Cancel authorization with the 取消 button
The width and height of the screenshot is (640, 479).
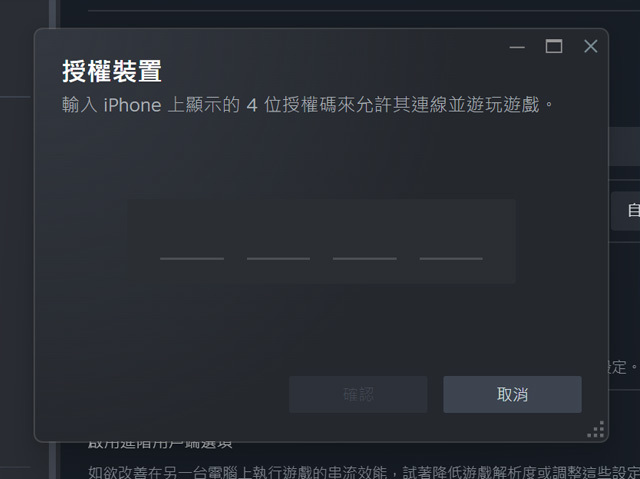513,395
